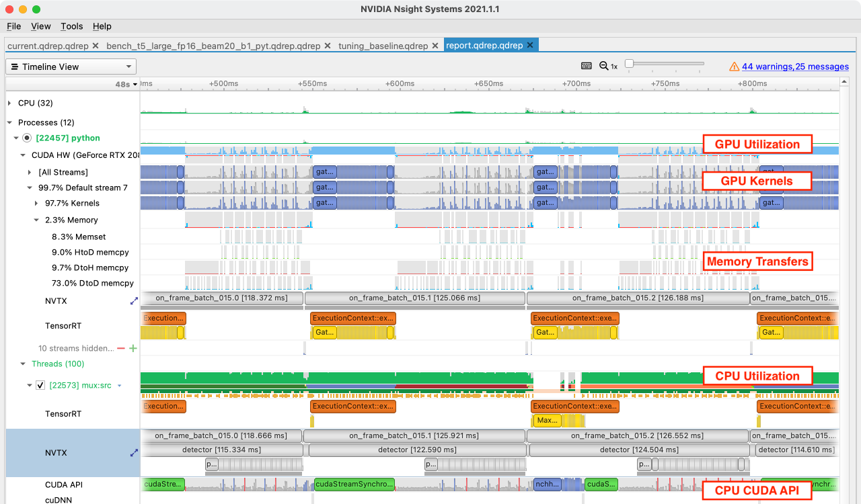Click the zoom out magnifier icon
861x504 pixels.
[603, 66]
